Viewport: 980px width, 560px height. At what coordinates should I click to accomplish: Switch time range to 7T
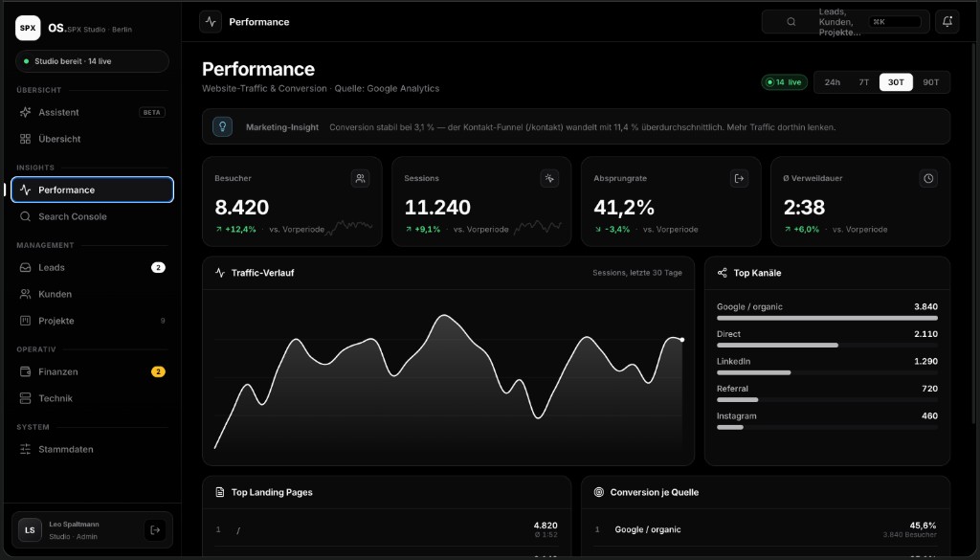[x=864, y=82]
